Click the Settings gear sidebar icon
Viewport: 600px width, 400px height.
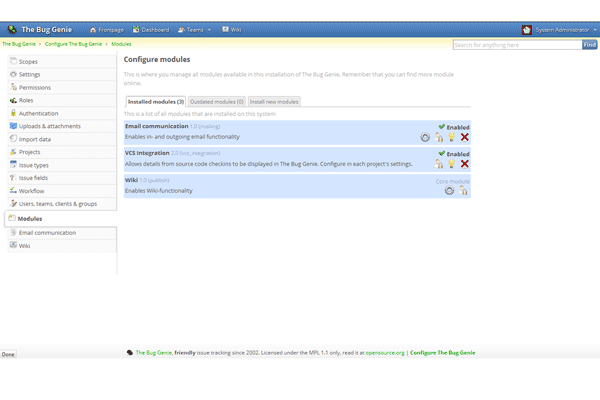(13, 74)
